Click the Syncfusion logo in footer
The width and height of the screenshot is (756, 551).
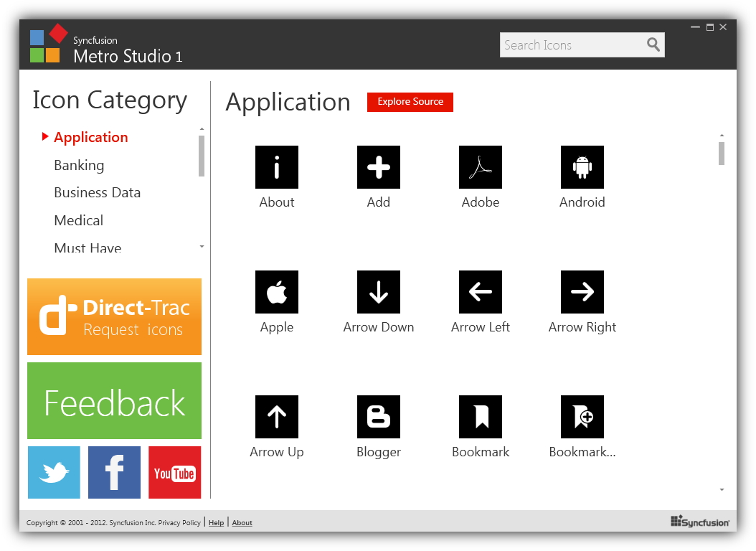pyautogui.click(x=699, y=522)
